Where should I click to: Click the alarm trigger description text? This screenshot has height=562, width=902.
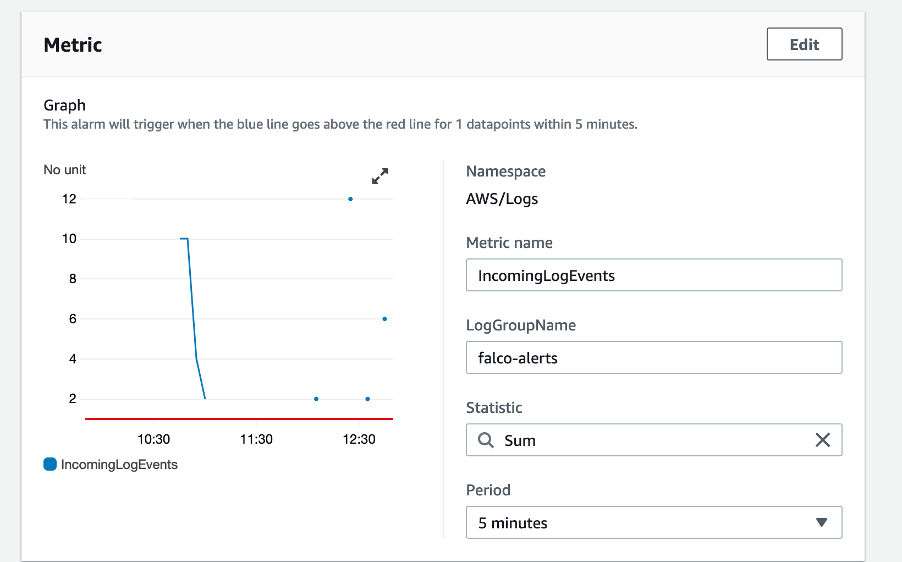(341, 124)
